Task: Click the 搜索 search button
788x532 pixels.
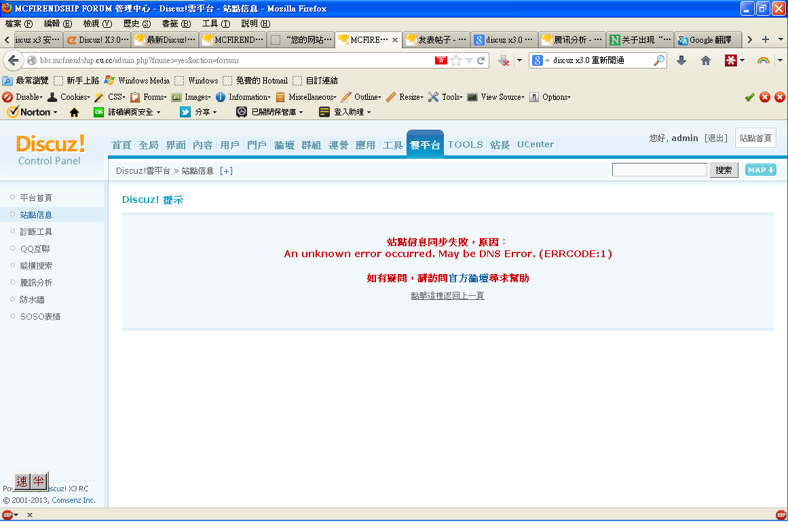Action: [724, 170]
